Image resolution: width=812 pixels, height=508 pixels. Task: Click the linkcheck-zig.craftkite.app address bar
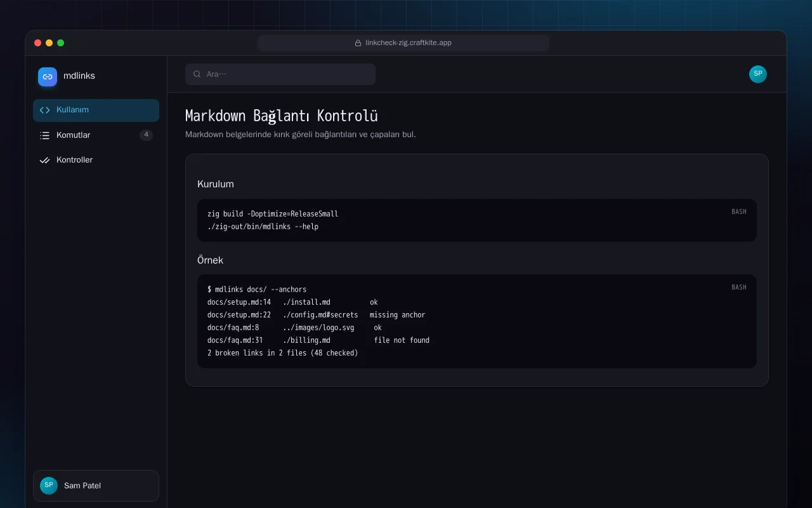403,43
